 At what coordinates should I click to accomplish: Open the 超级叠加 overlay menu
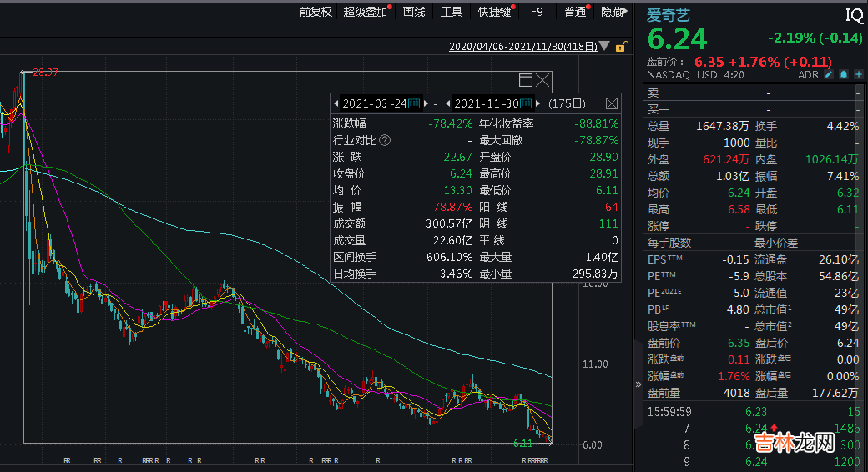click(366, 12)
